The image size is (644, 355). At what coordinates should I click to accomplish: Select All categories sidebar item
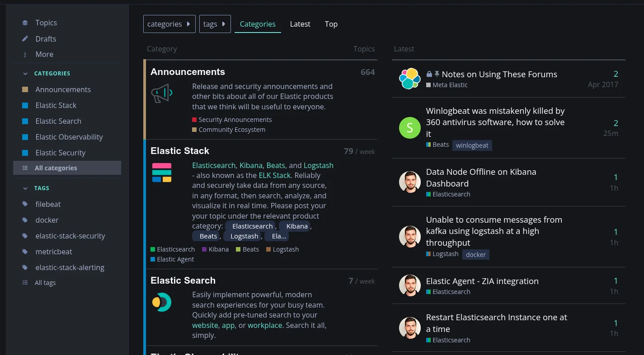pyautogui.click(x=67, y=168)
